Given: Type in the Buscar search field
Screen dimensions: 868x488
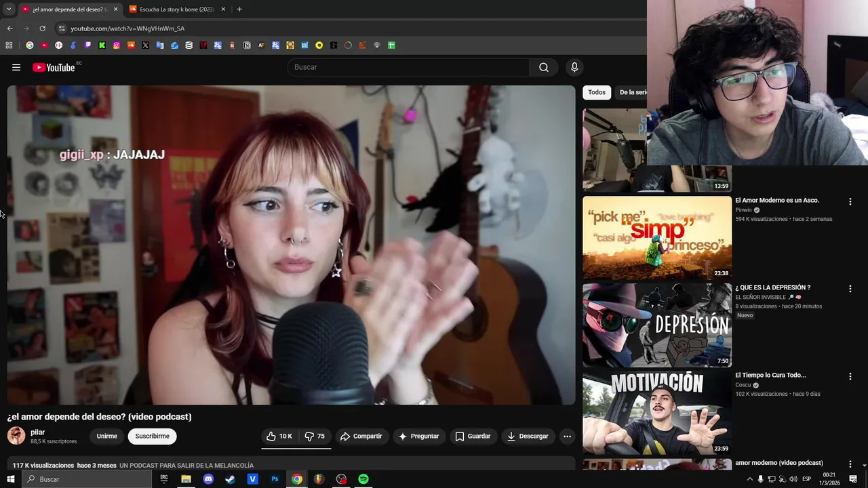Looking at the screenshot, I should (409, 67).
